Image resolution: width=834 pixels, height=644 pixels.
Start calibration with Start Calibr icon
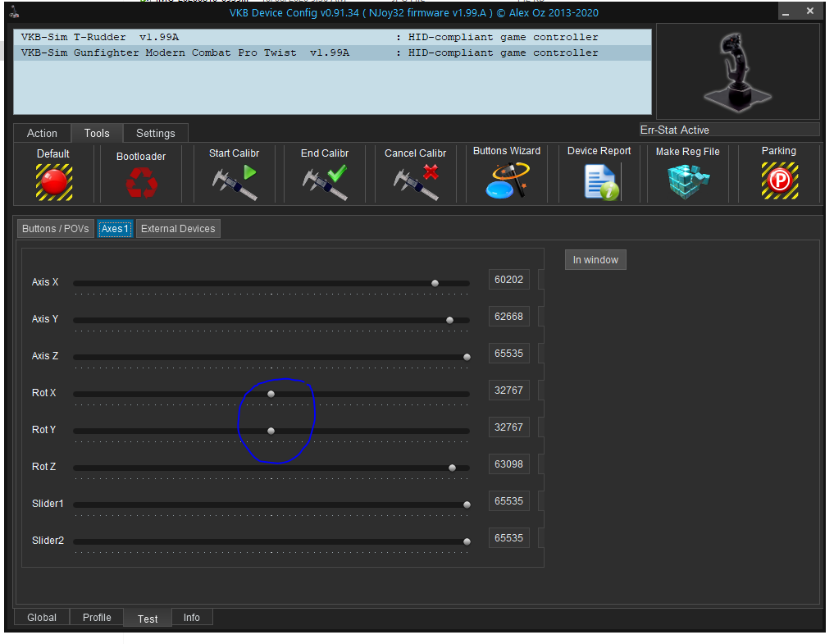[235, 182]
